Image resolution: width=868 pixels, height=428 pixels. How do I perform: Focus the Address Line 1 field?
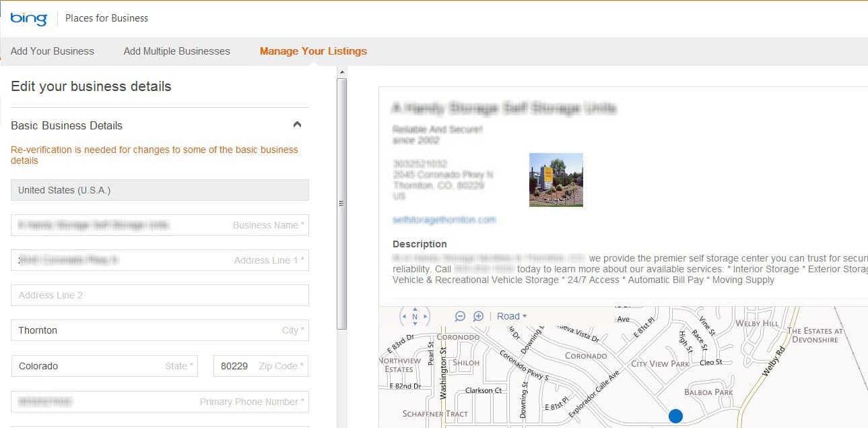(160, 260)
